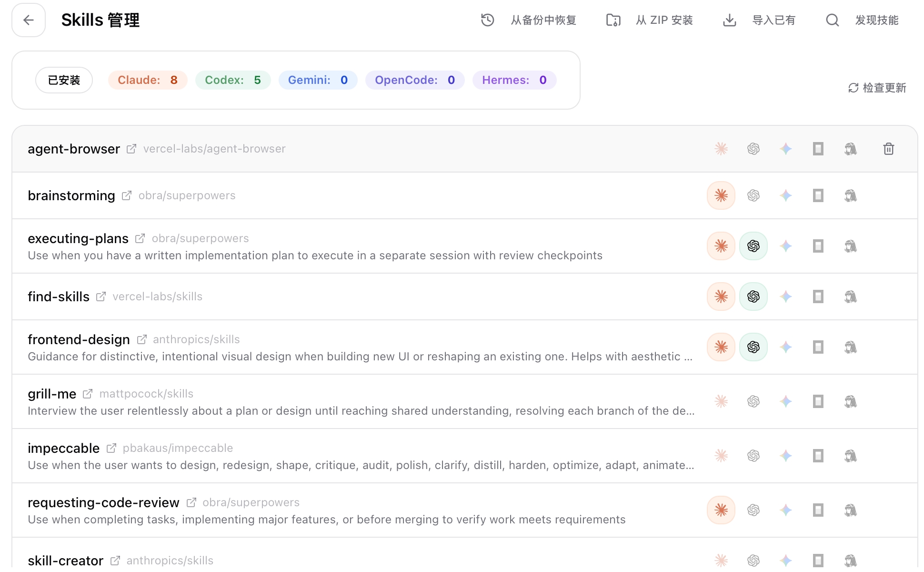Open external link icon next to requesting-code-review
924x572 pixels.
point(191,502)
